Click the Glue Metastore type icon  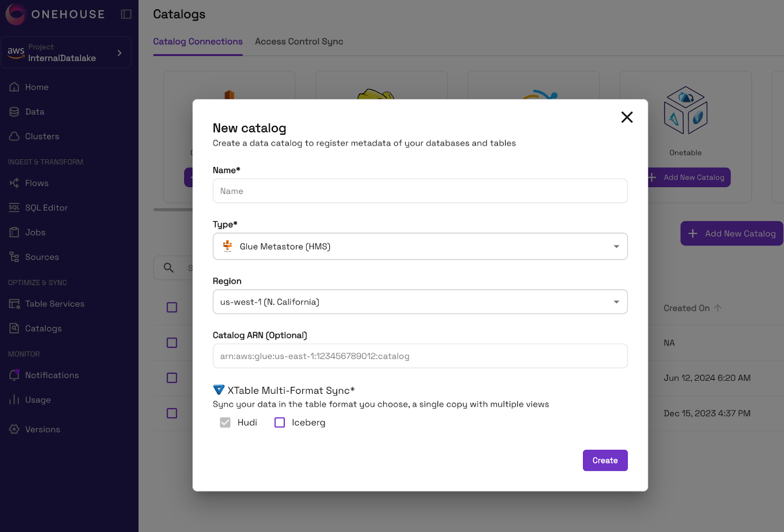227,246
